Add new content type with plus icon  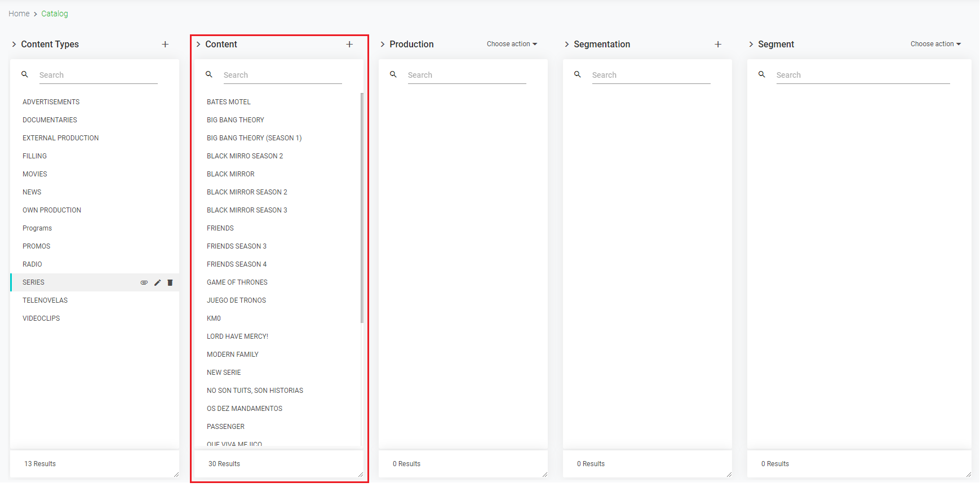pos(165,45)
